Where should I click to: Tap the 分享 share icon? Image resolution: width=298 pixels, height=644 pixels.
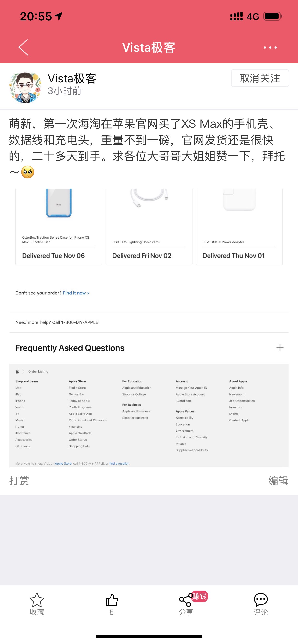pos(185,600)
